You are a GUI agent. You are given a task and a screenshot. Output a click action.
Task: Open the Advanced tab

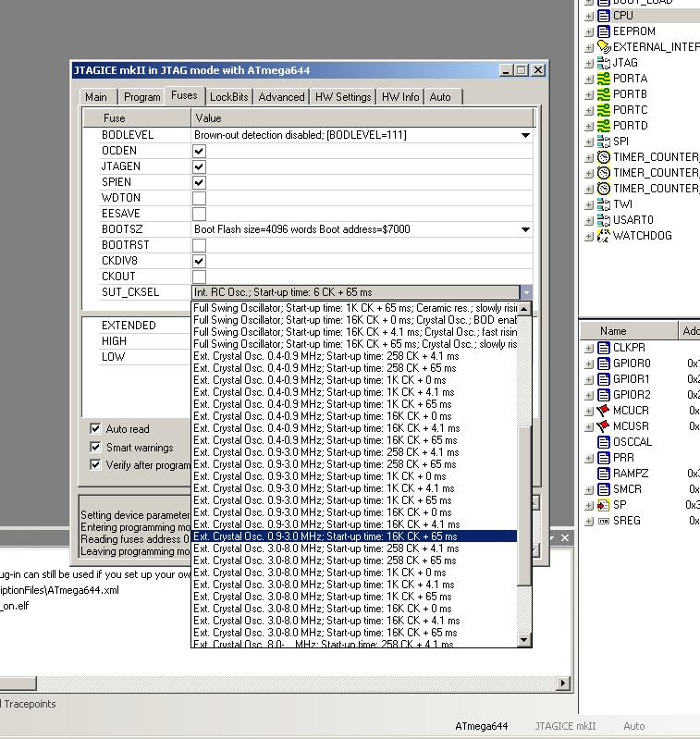point(282,96)
